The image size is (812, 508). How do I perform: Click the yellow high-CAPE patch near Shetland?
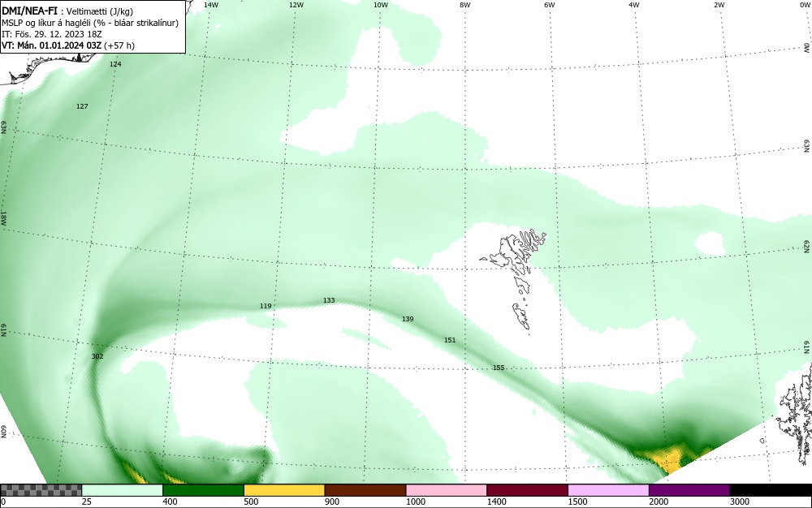point(668,460)
